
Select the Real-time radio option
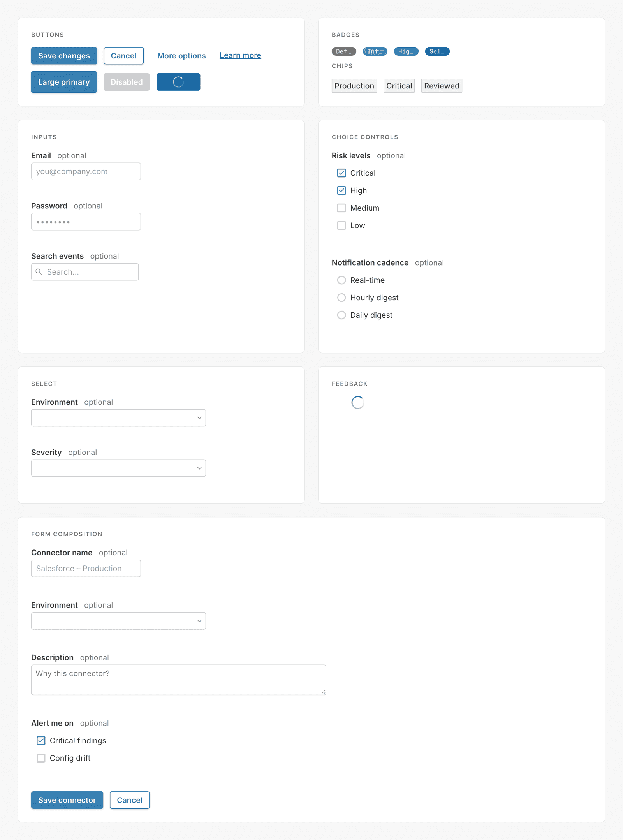[x=341, y=280]
